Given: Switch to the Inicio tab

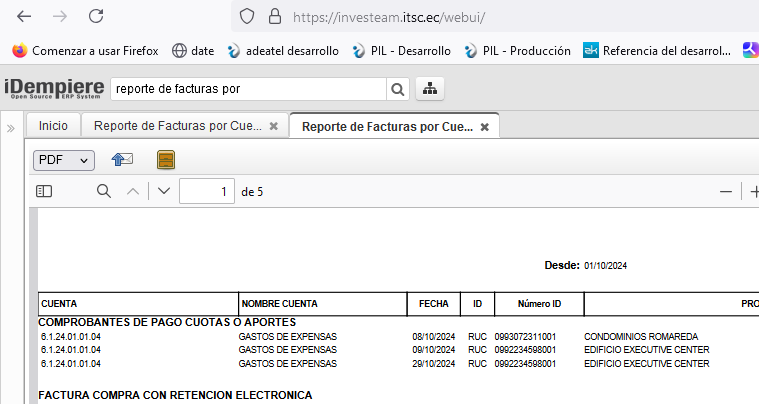Looking at the screenshot, I should [x=53, y=126].
